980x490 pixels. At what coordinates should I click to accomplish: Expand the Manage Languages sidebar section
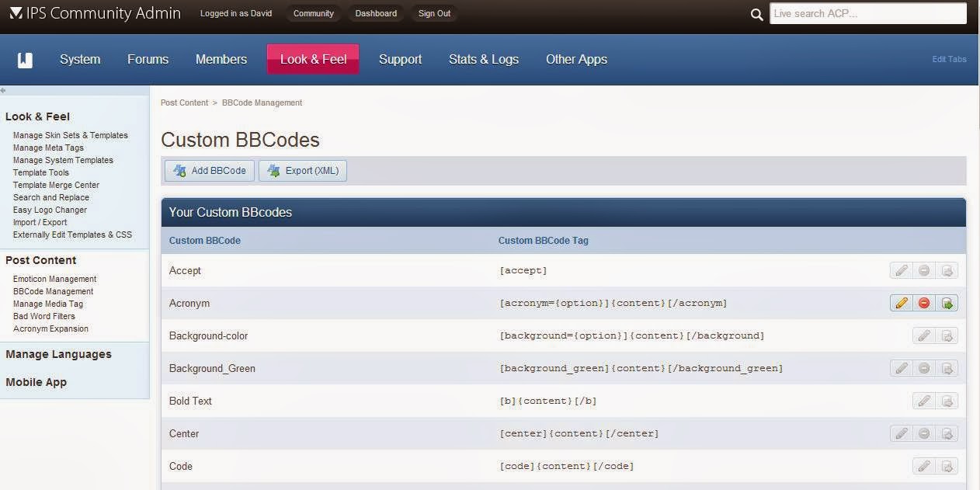[58, 354]
